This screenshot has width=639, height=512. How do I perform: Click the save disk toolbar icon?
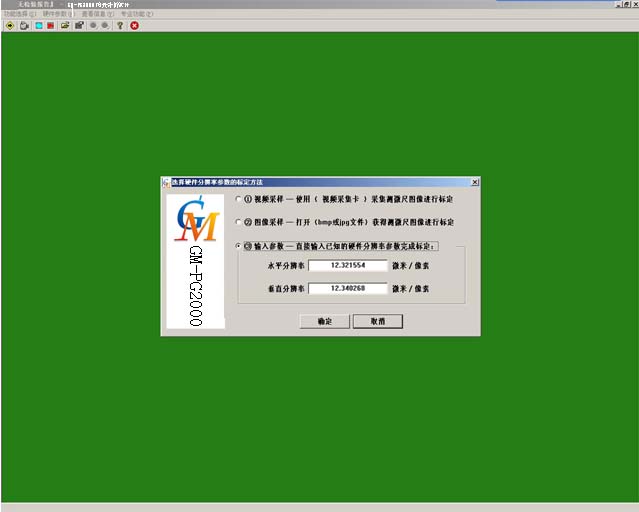coord(79,25)
